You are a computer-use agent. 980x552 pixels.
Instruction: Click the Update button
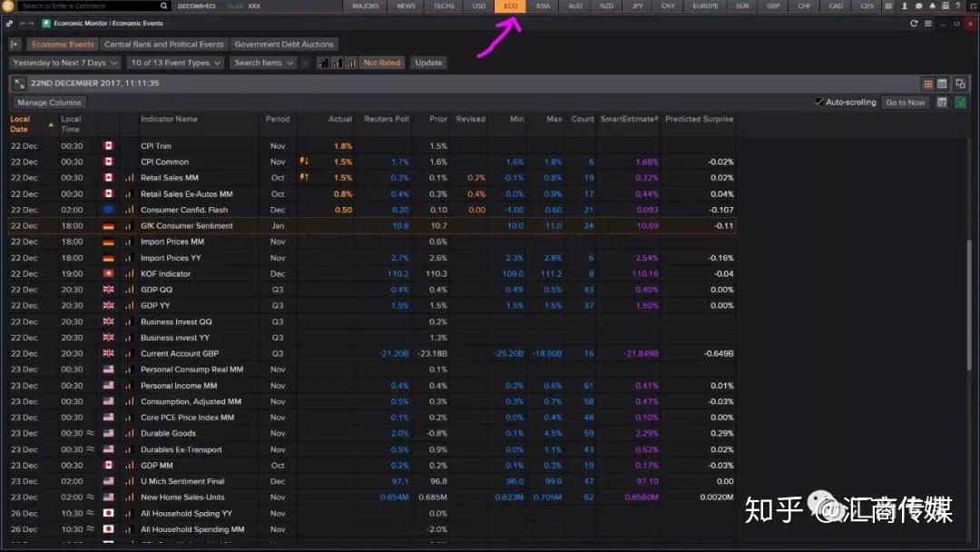pyautogui.click(x=428, y=63)
